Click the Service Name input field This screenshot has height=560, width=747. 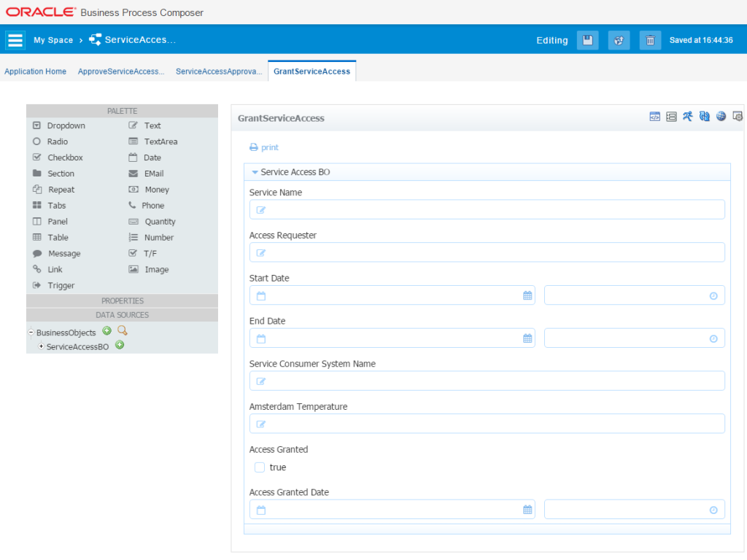coord(487,210)
